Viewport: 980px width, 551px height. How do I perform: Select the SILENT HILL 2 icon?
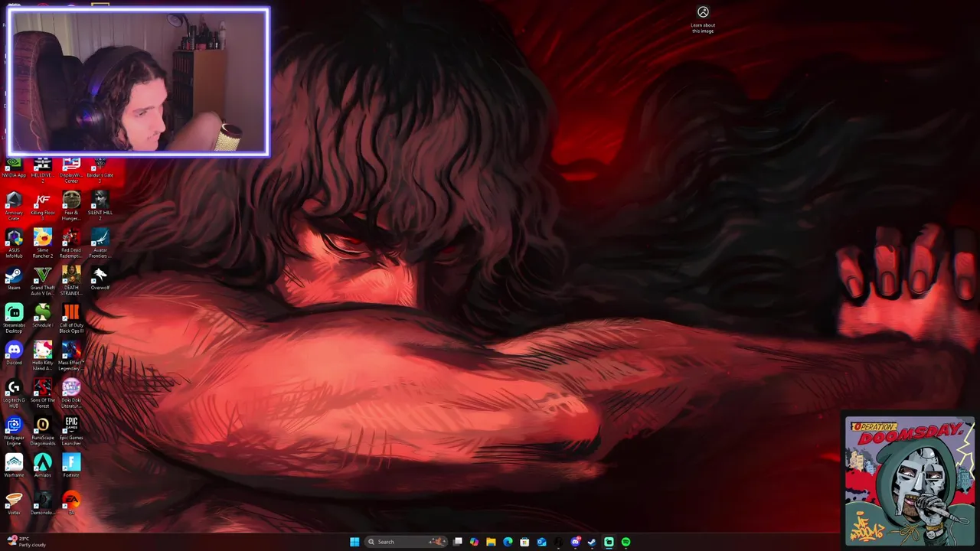pyautogui.click(x=100, y=206)
